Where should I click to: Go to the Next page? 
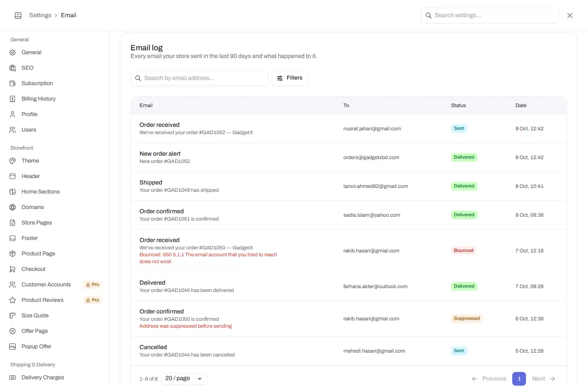click(544, 379)
